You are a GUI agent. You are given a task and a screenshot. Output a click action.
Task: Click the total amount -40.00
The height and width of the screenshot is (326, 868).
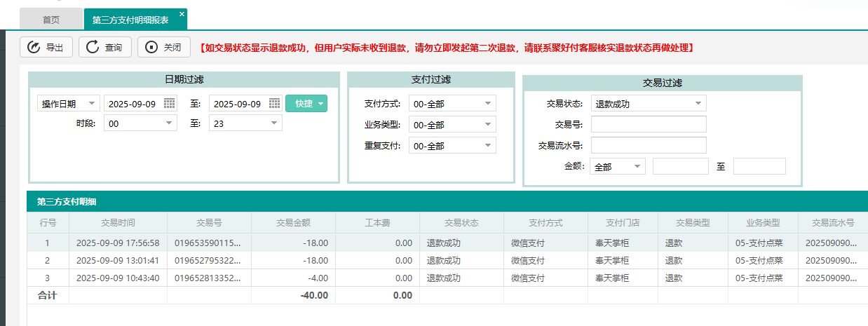314,295
